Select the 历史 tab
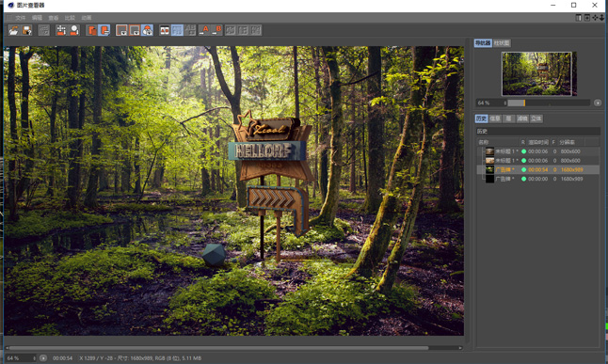The image size is (608, 364). (481, 119)
